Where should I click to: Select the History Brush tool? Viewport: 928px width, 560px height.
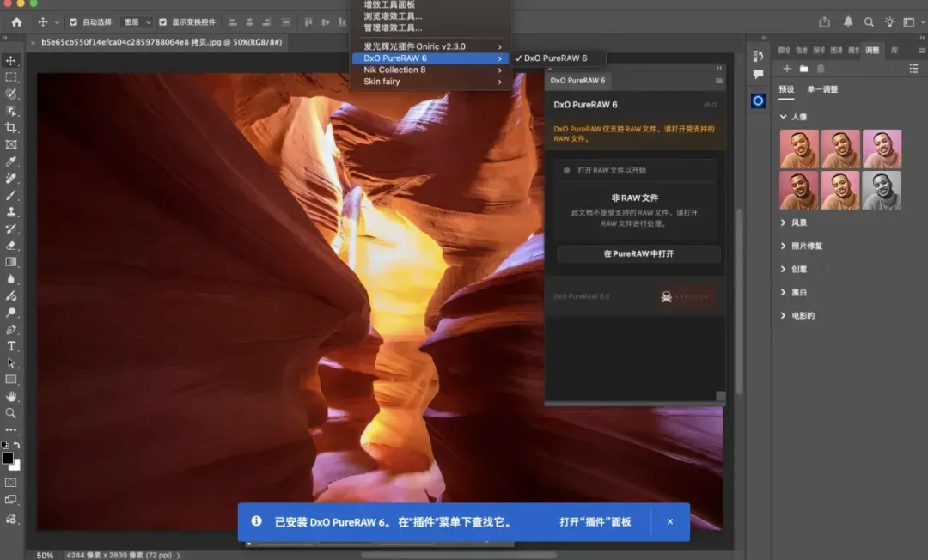pyautogui.click(x=10, y=228)
